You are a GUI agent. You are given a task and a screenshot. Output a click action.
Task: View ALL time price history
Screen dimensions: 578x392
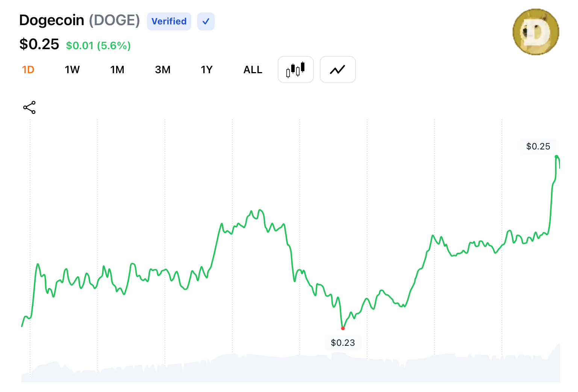253,70
